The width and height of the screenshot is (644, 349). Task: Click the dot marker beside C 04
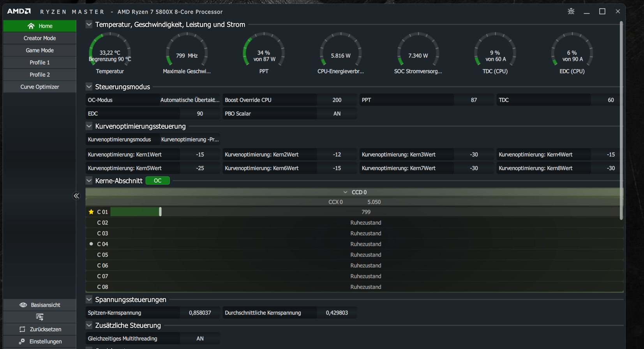click(91, 244)
